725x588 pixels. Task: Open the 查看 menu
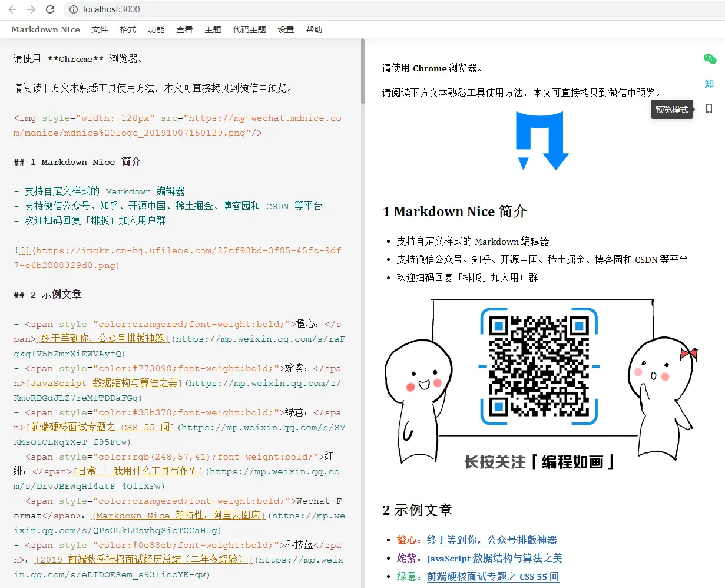click(x=184, y=29)
